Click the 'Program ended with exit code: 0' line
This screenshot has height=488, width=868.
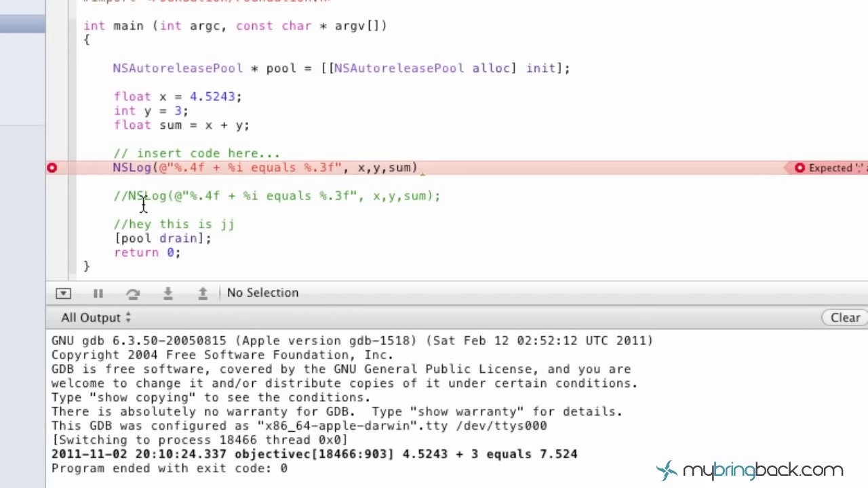(x=170, y=468)
